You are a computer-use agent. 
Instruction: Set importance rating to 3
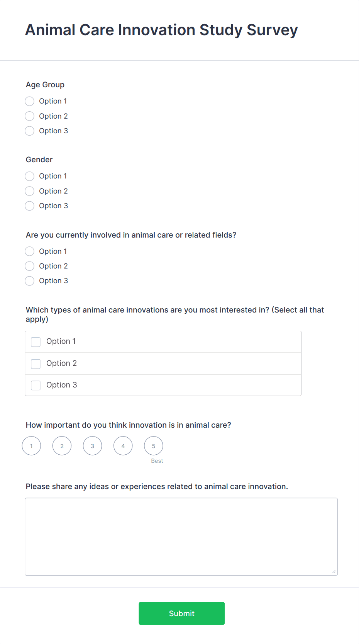(93, 446)
